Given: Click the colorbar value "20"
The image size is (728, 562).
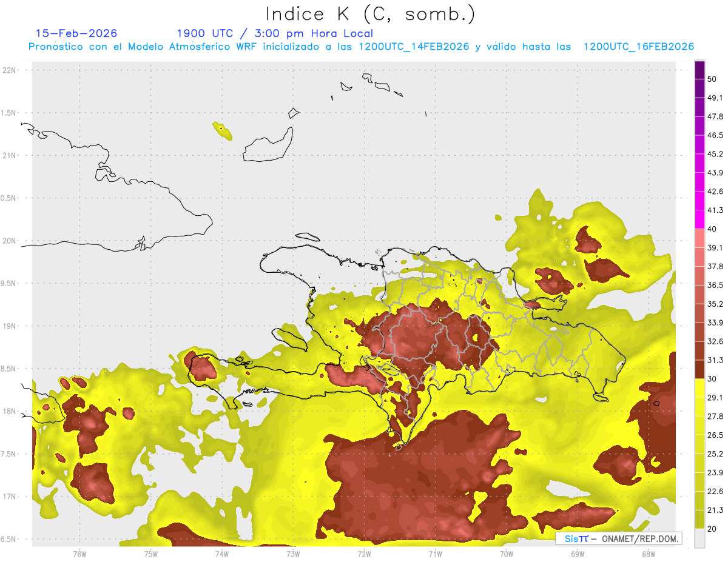Looking at the screenshot, I should 712,529.
